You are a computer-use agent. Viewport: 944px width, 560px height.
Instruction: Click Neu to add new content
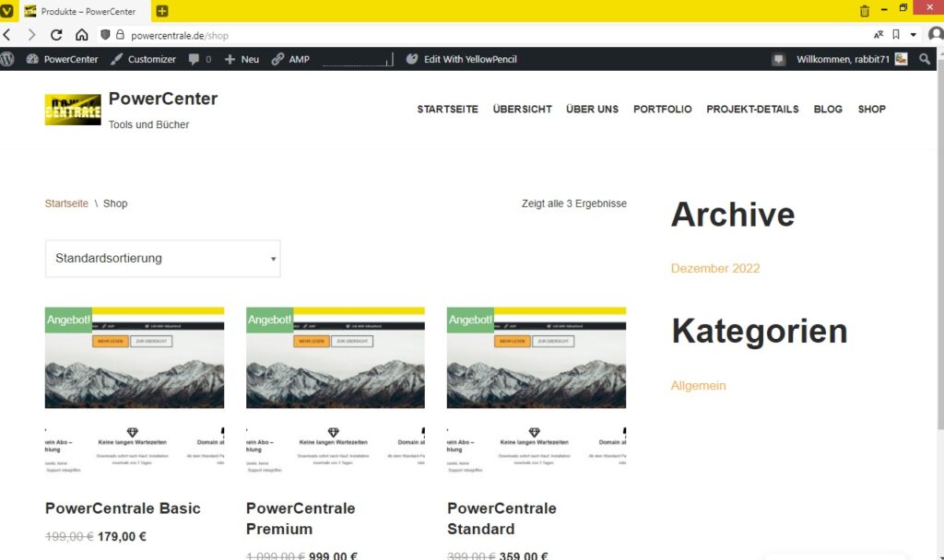coord(242,59)
